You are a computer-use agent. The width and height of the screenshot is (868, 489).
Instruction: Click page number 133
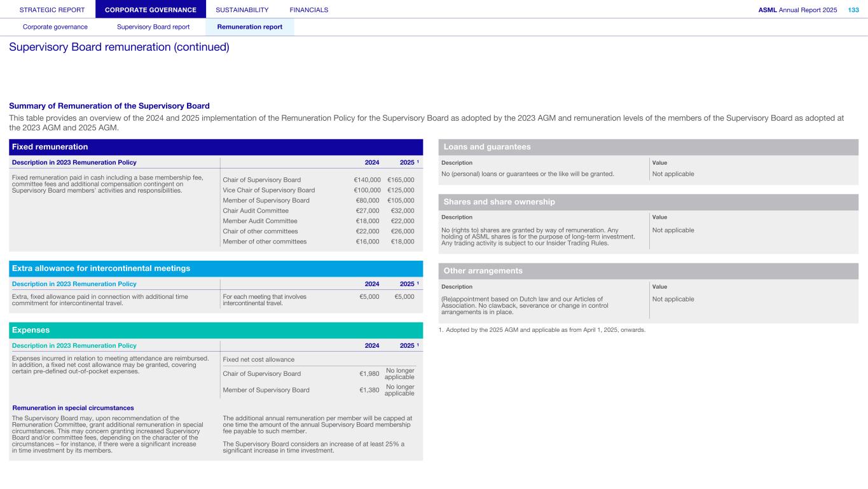853,10
